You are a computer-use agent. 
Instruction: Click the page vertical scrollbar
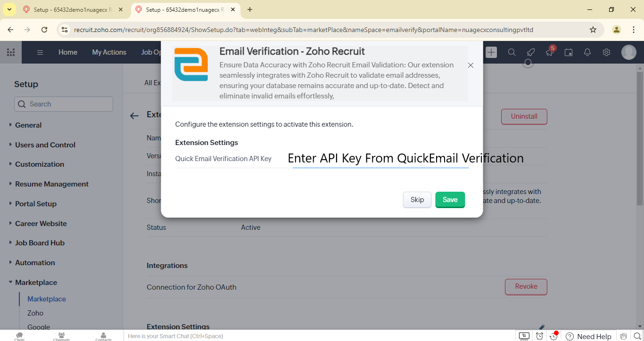click(x=640, y=139)
